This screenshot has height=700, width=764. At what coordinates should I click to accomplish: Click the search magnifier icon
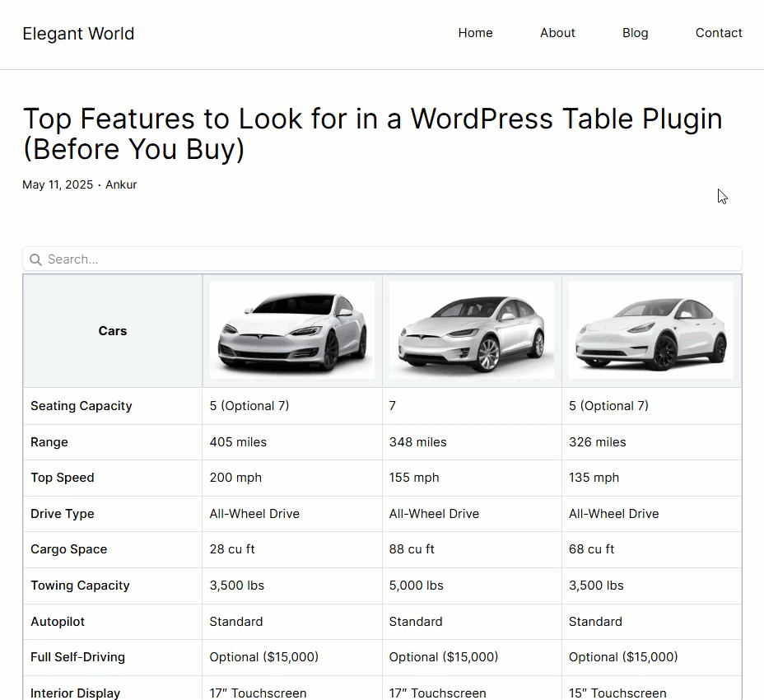click(35, 259)
